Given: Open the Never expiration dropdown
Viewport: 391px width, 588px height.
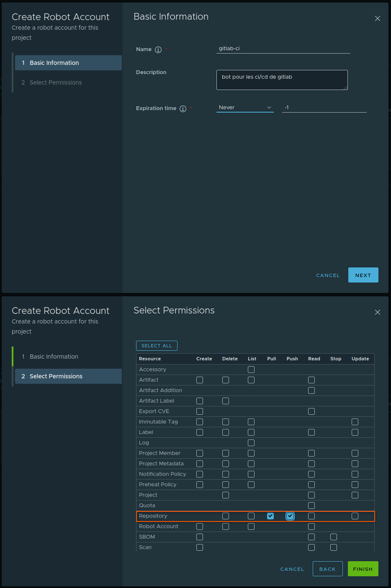Looking at the screenshot, I should click(245, 108).
